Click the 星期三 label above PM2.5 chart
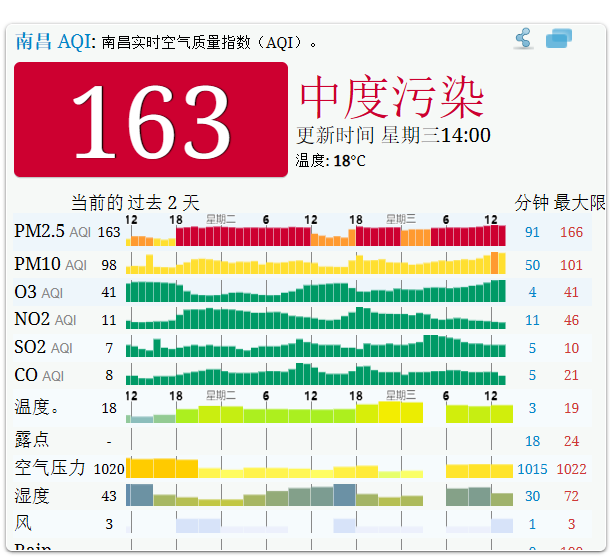The width and height of the screenshot is (610, 559). click(401, 219)
